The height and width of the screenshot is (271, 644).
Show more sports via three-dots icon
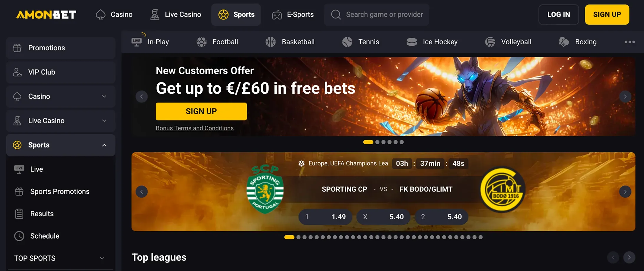630,42
